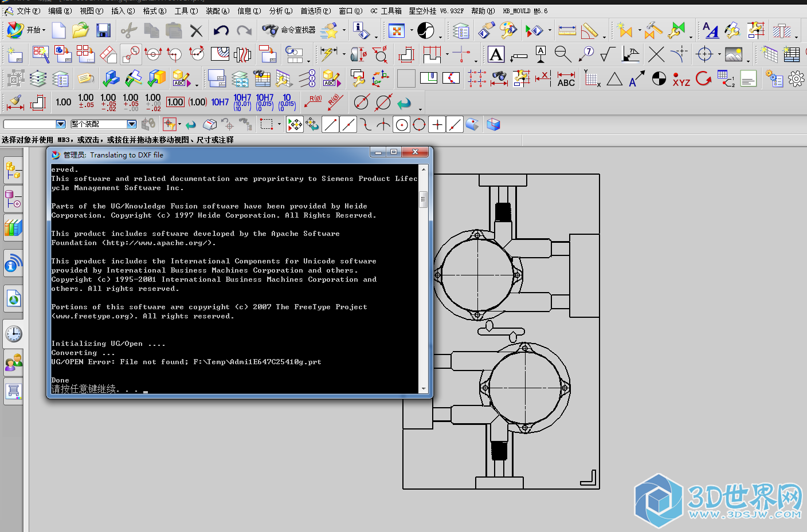Select the Break-out Section View tool
807x532 pixels.
coord(220,54)
